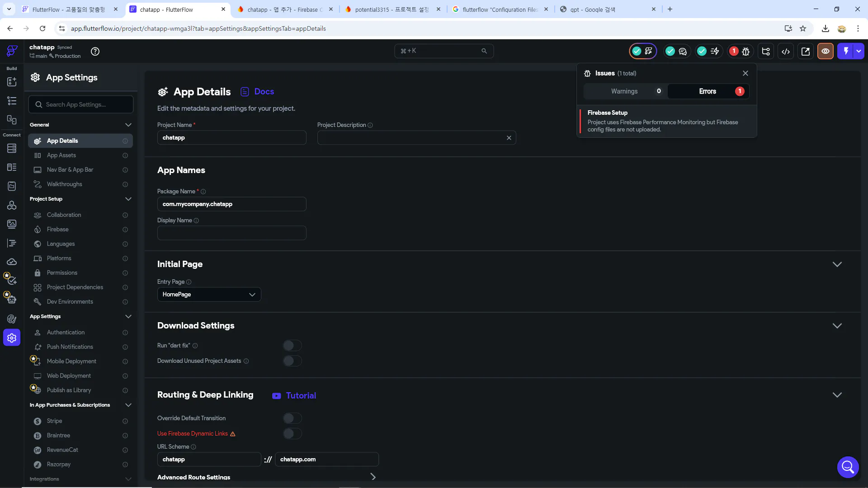Click the Search App Settings field
This screenshot has height=488, width=868.
[x=81, y=104]
